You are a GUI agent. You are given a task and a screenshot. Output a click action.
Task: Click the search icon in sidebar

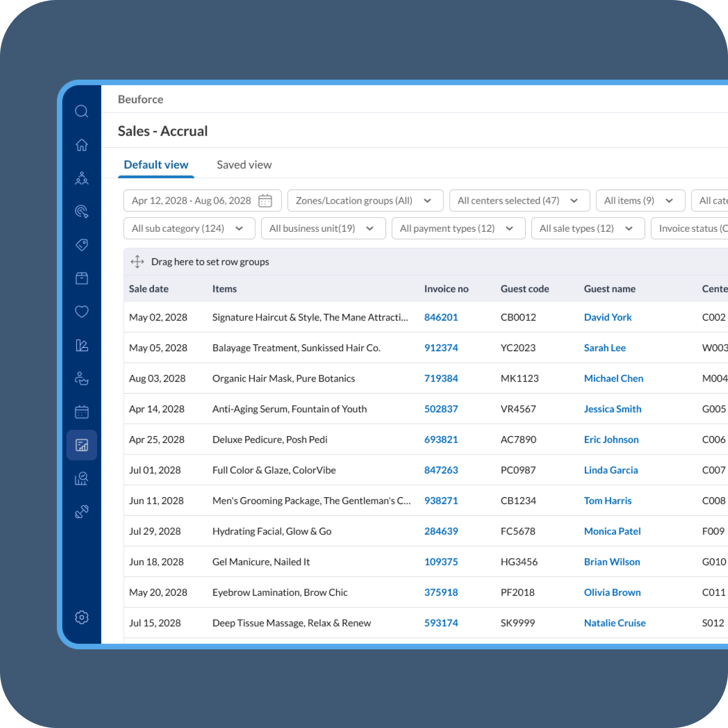pyautogui.click(x=82, y=111)
